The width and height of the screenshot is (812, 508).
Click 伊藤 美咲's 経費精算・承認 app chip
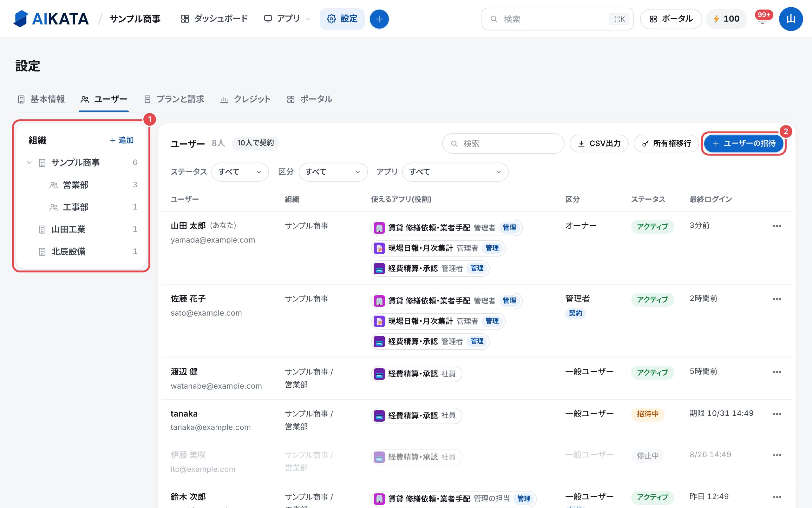click(x=417, y=457)
